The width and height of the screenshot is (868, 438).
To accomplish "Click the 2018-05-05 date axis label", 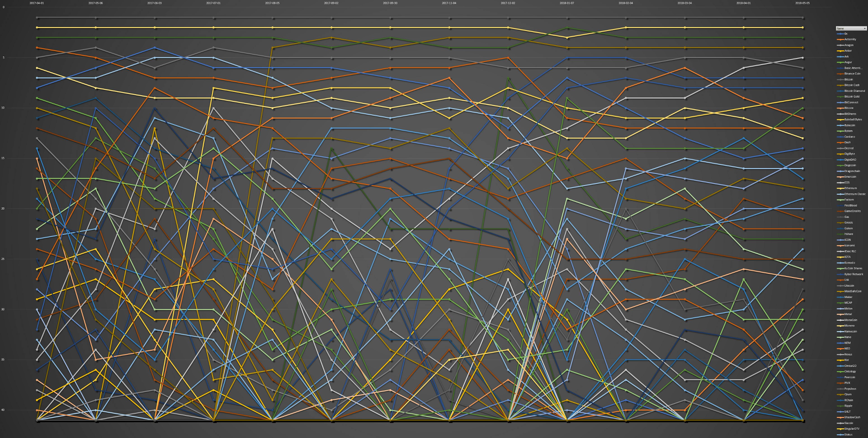I will (x=802, y=3).
